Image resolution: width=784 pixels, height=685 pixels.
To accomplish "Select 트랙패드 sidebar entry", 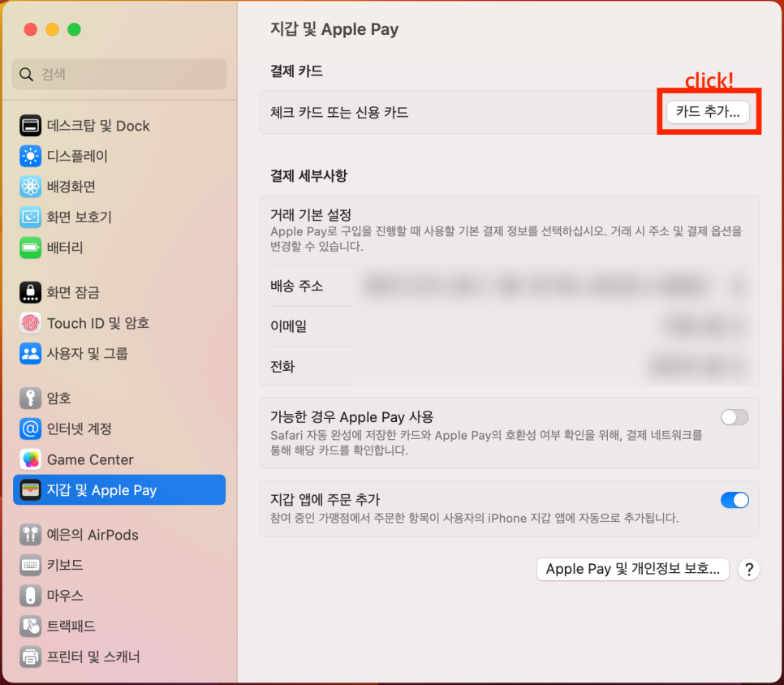I will click(119, 626).
